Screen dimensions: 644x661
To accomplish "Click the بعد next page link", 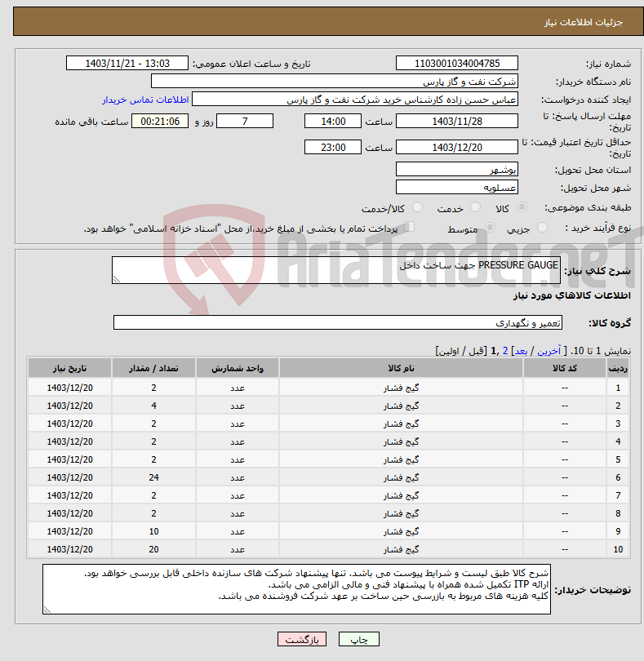I will 521,351.
